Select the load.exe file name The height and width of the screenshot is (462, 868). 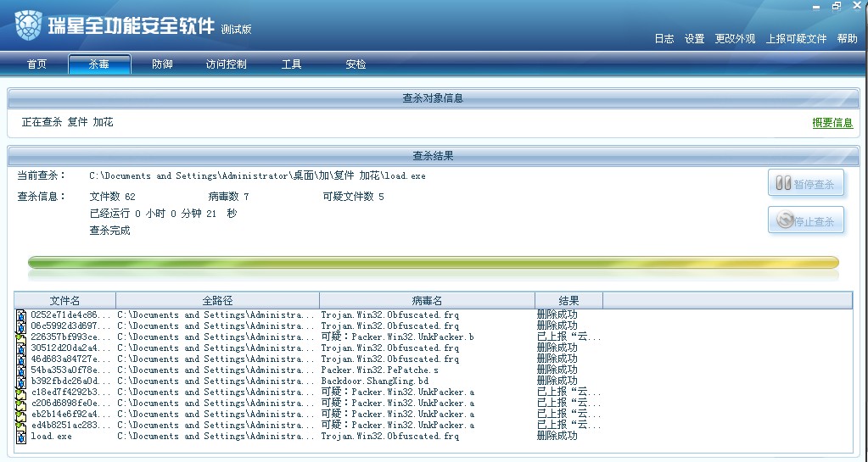click(51, 437)
